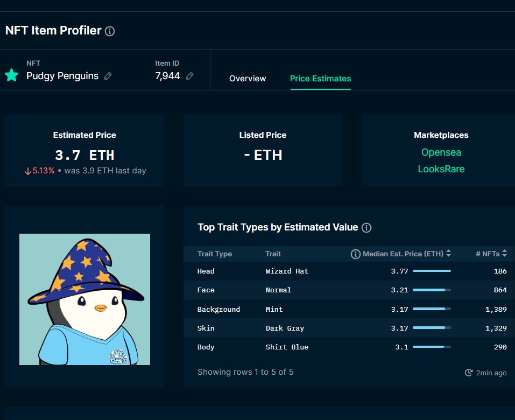Open the Opensea marketplace link

441,152
